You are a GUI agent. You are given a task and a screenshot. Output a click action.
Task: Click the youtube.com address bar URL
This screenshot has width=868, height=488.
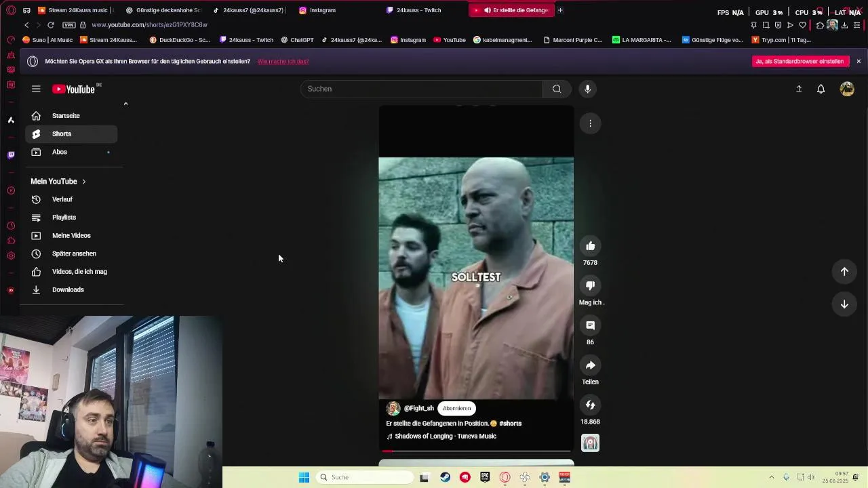tap(149, 25)
